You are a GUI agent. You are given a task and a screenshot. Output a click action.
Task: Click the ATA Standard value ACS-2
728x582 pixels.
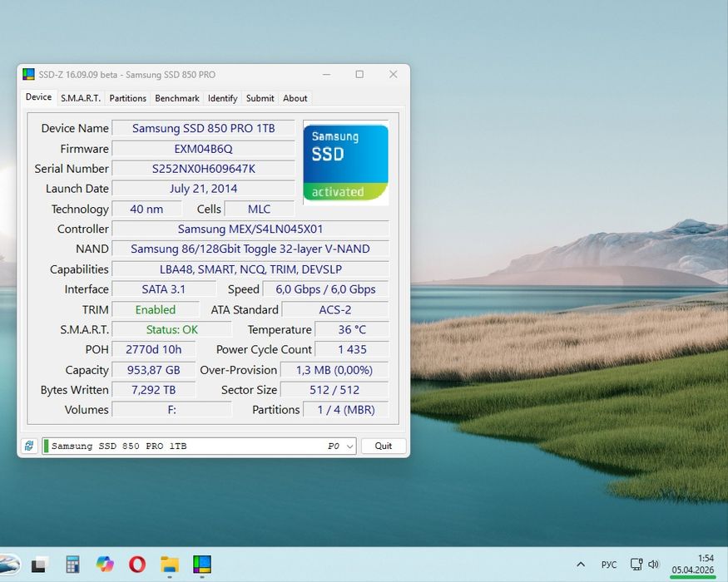coord(334,309)
